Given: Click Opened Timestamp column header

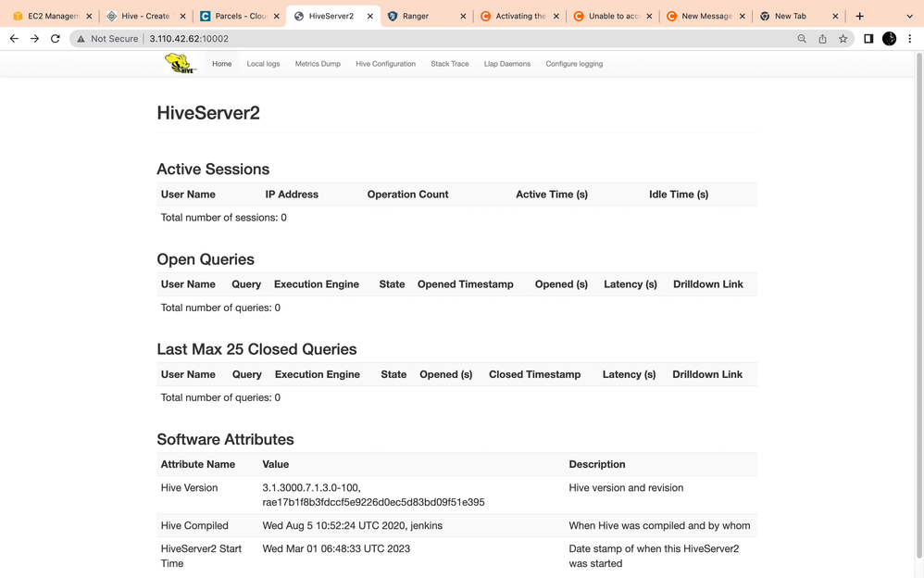Looking at the screenshot, I should click(x=465, y=284).
